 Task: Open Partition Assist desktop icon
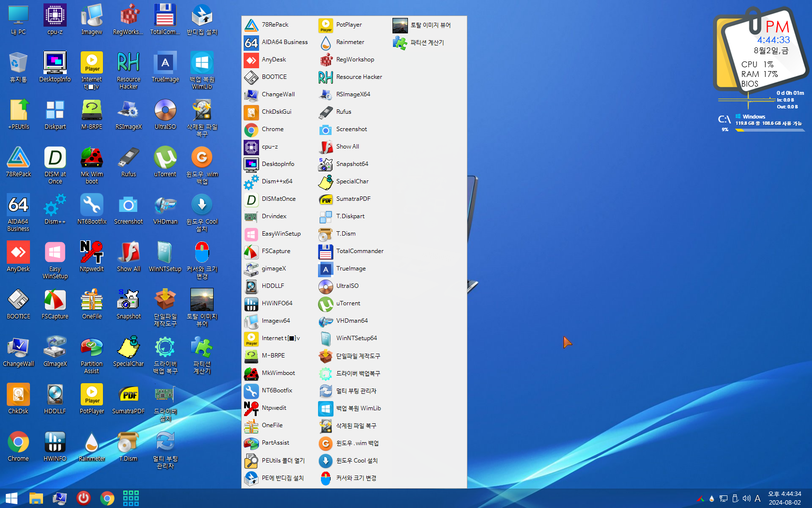[92, 355]
